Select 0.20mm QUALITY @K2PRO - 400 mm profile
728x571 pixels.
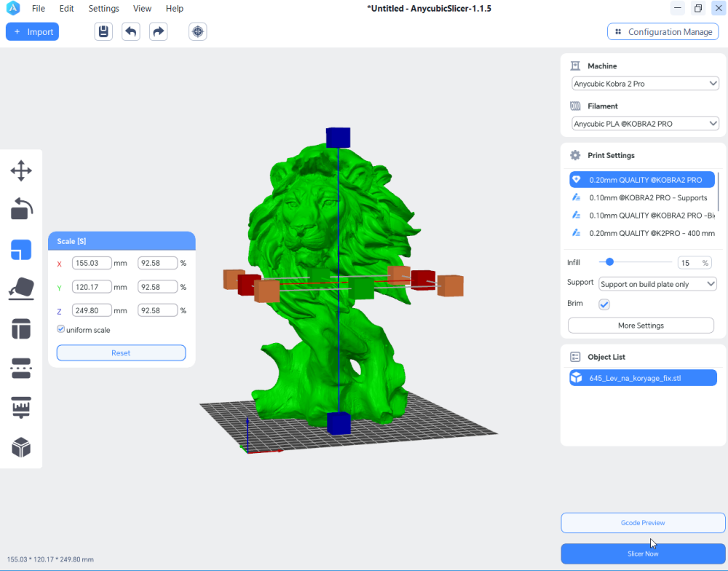pyautogui.click(x=642, y=233)
